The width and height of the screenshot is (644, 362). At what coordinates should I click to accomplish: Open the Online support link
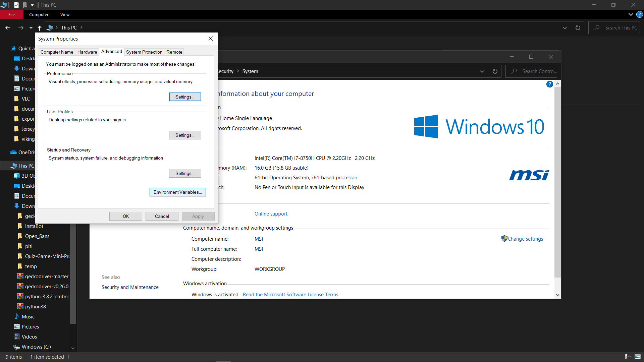[x=271, y=214]
